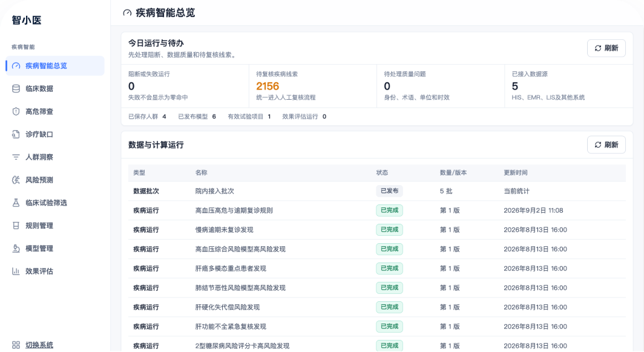The image size is (644, 352).
Task: Click the 5 批 quantity cell
Action: (446, 191)
